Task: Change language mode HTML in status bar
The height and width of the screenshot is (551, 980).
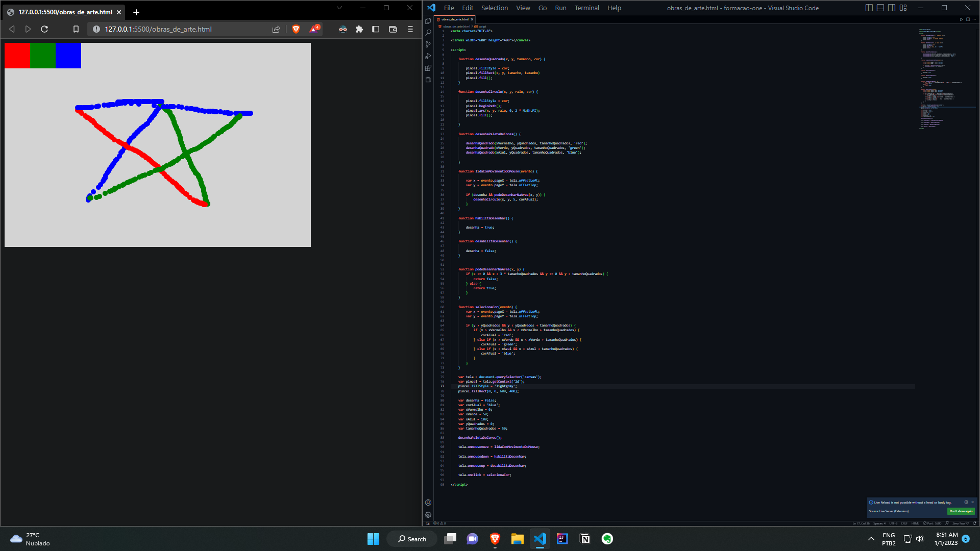Action: pos(915,523)
